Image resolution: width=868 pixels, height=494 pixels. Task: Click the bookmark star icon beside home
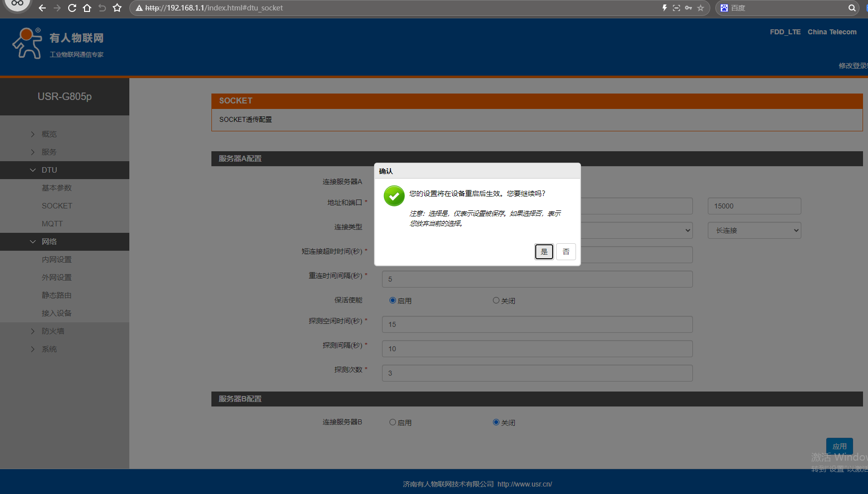click(117, 8)
